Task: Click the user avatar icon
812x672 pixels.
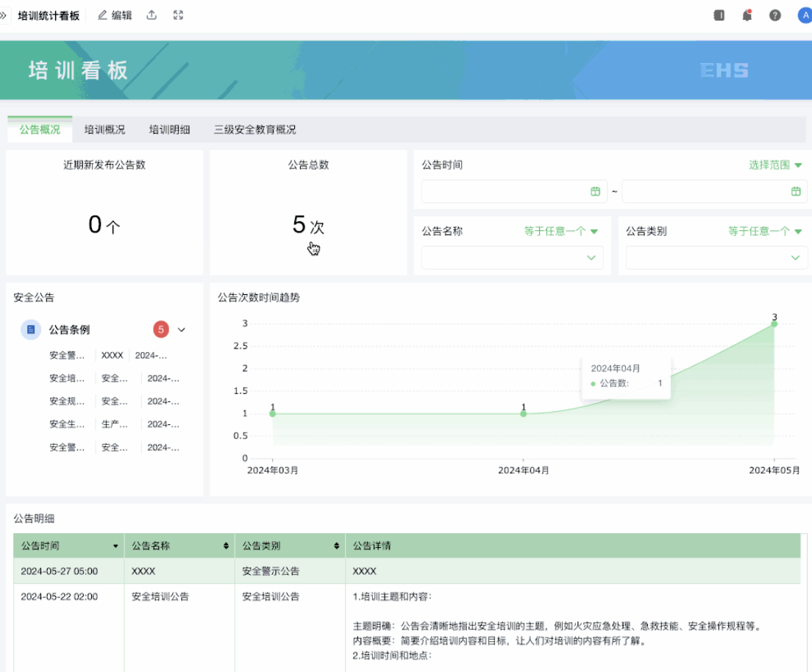Action: [805, 15]
